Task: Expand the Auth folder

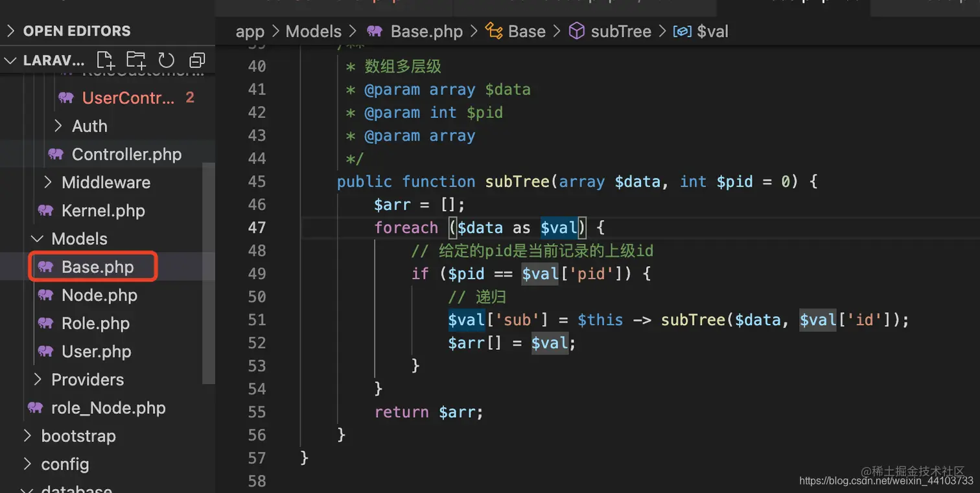Action: [58, 126]
